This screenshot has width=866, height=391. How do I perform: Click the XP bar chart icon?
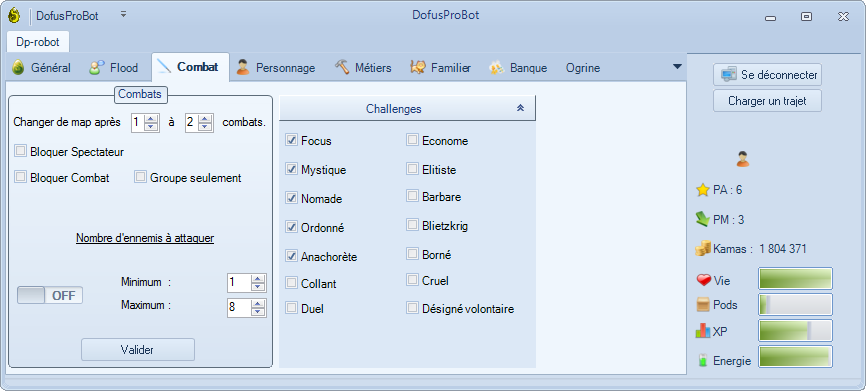703,331
